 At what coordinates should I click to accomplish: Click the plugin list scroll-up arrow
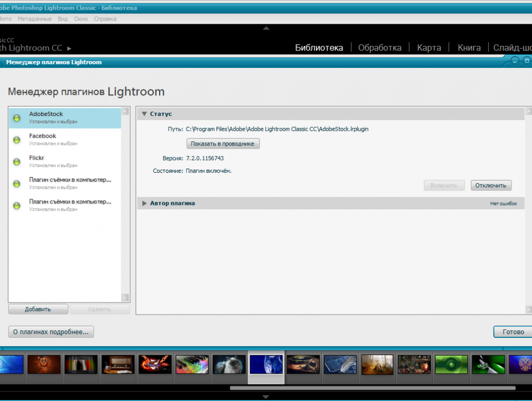click(x=125, y=111)
